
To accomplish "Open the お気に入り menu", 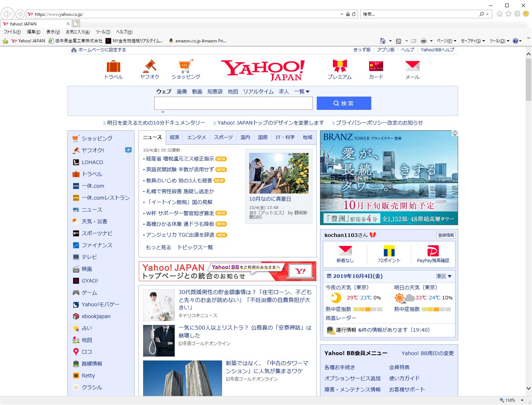I will tap(77, 32).
